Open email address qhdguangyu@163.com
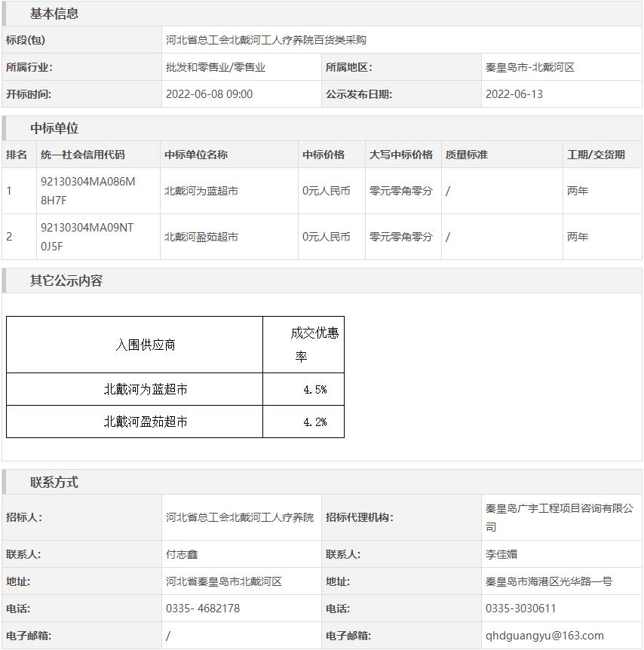The height and width of the screenshot is (650, 644). click(544, 636)
